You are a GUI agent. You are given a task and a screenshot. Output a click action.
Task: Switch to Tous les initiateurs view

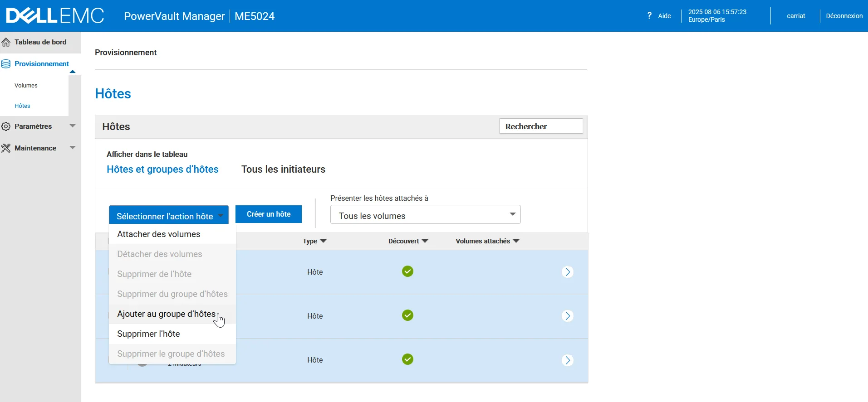click(283, 170)
